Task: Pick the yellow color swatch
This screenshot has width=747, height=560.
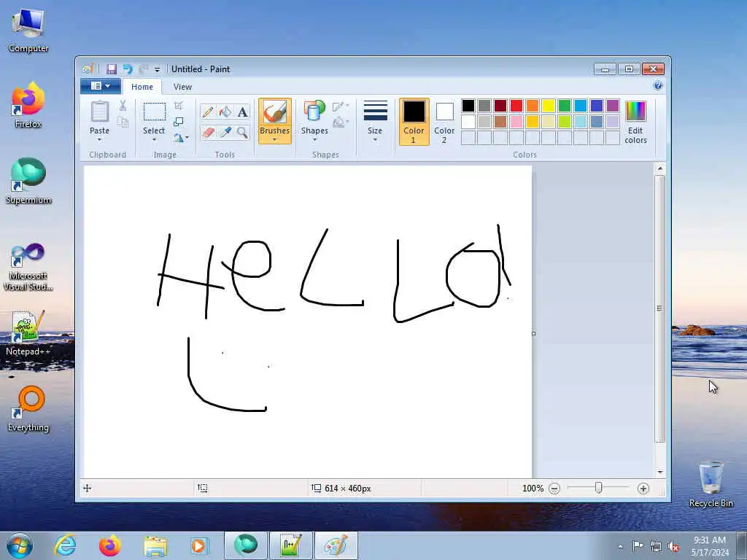Action: pyautogui.click(x=549, y=106)
